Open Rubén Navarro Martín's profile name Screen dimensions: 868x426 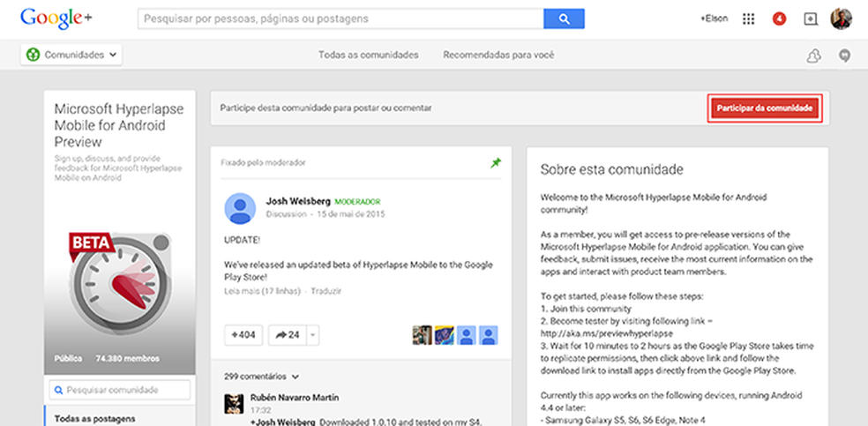click(x=295, y=397)
